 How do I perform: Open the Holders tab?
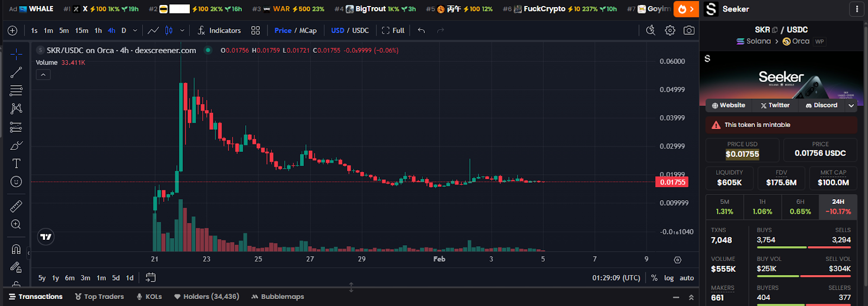point(206,297)
